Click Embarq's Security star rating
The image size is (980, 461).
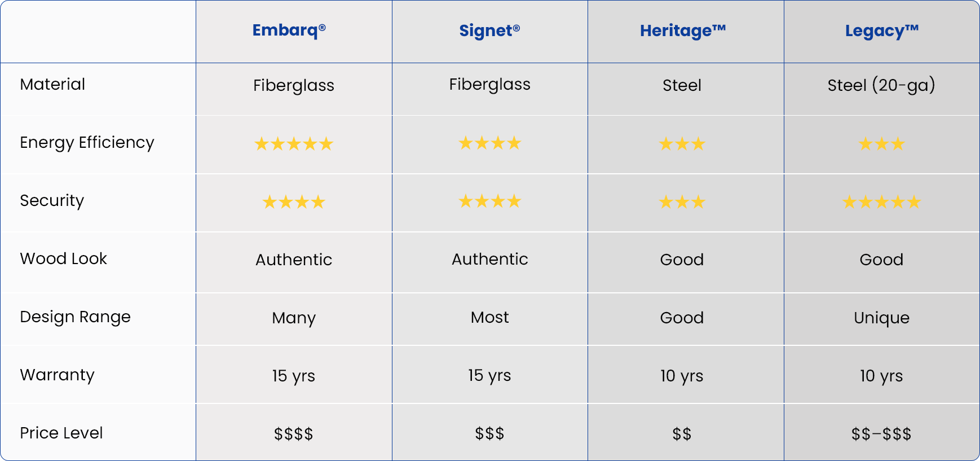[x=294, y=202]
